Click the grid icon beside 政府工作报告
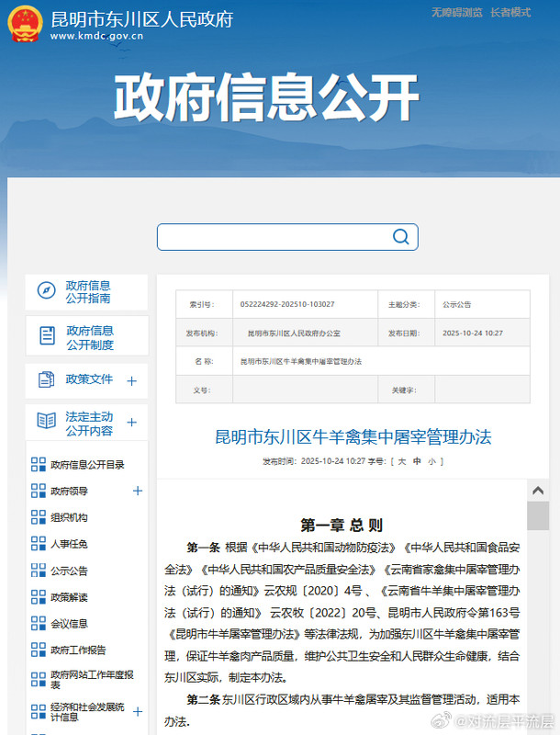Viewport: 560px width, 735px height. click(x=39, y=650)
